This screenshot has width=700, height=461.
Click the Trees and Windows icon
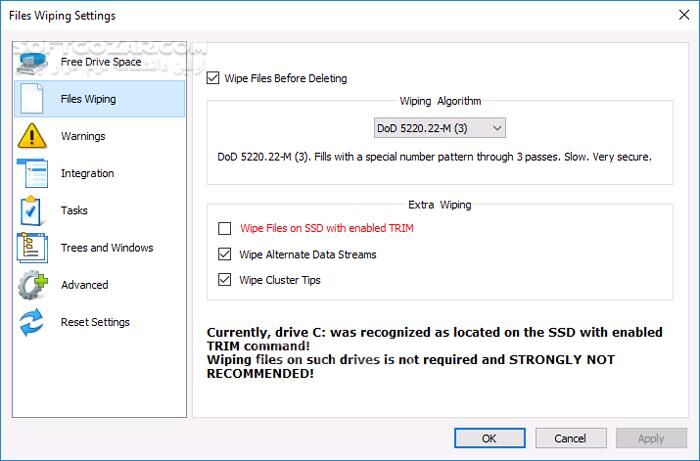pyautogui.click(x=33, y=248)
